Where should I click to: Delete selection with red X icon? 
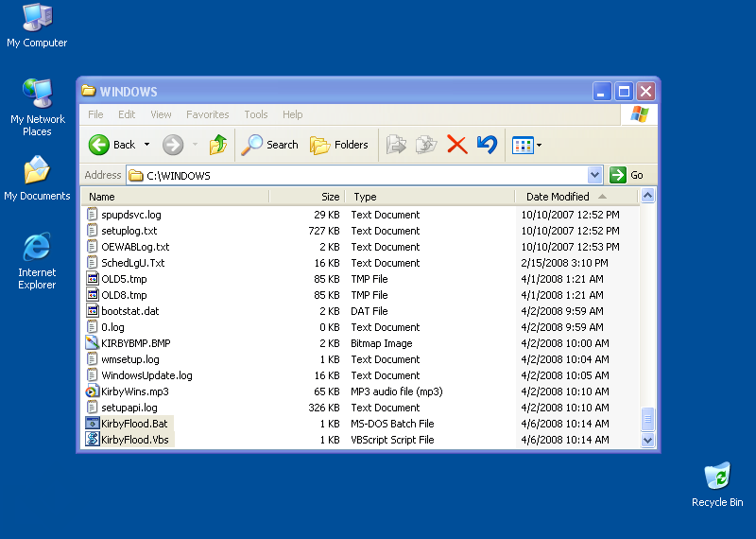tap(457, 145)
